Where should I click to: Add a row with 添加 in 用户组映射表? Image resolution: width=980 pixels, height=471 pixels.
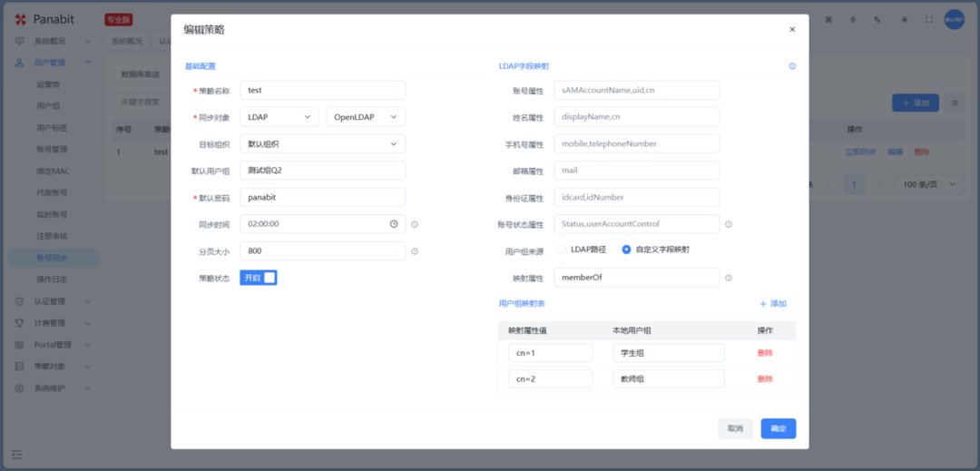(772, 304)
